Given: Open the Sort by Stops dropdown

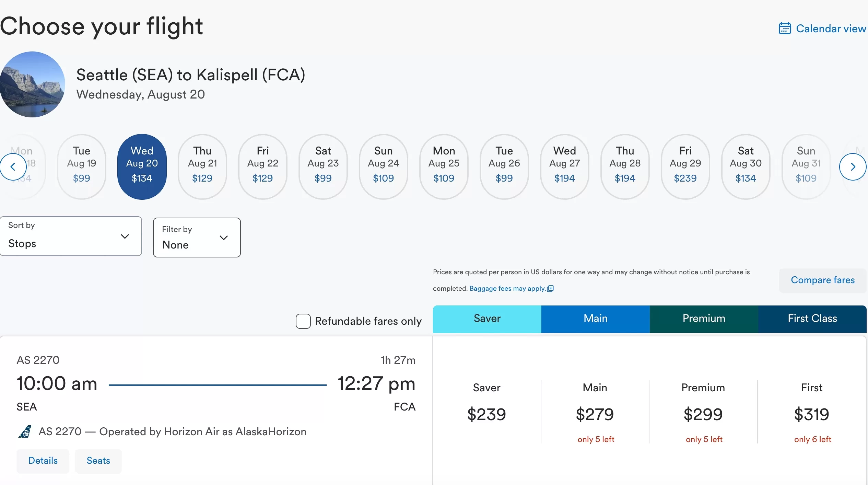Looking at the screenshot, I should click(x=71, y=236).
